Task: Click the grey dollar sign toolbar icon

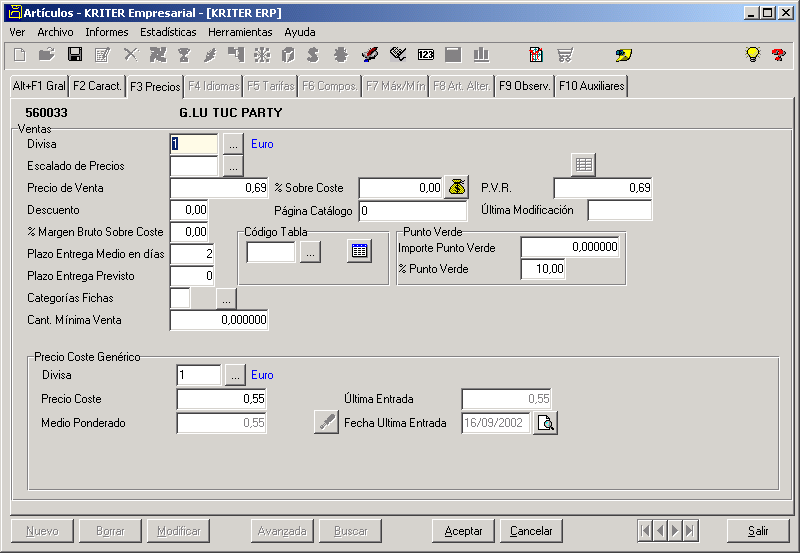Action: (x=313, y=55)
